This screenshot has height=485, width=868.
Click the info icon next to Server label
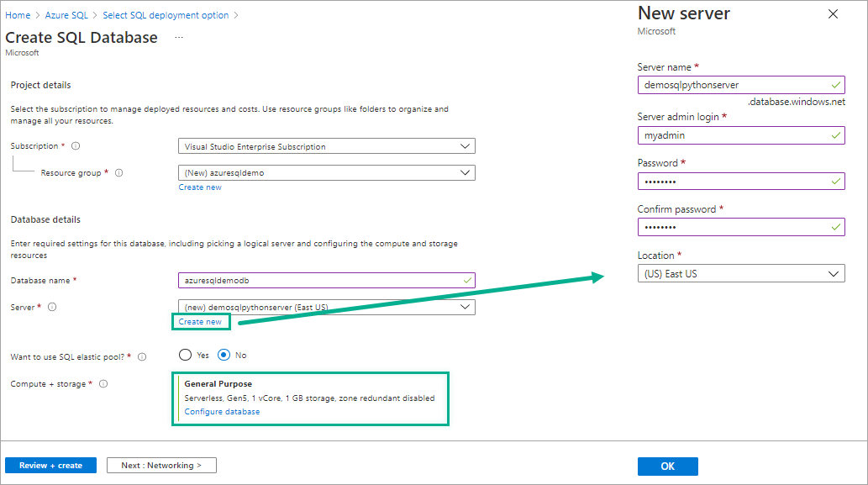pyautogui.click(x=52, y=308)
